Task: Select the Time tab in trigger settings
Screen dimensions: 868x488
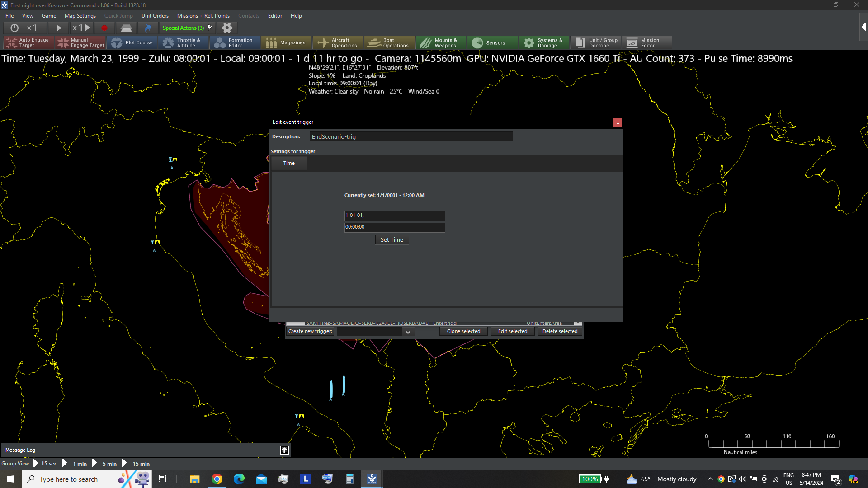Action: [x=289, y=164]
